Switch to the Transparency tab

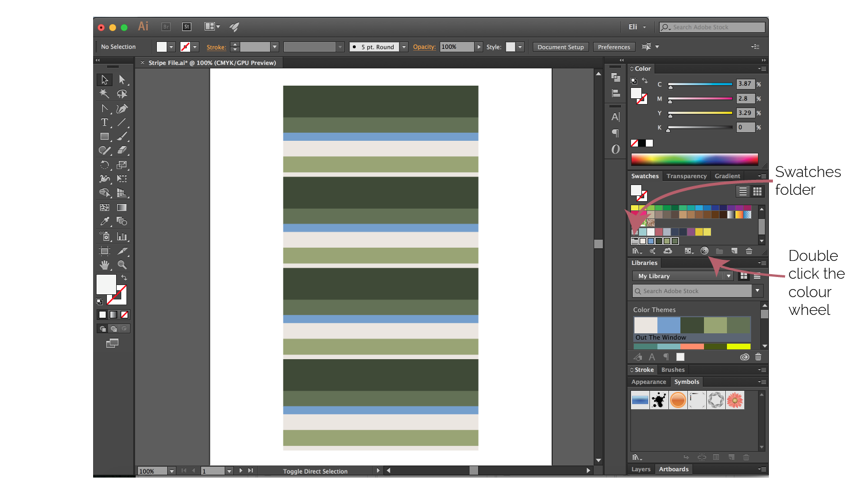(686, 176)
